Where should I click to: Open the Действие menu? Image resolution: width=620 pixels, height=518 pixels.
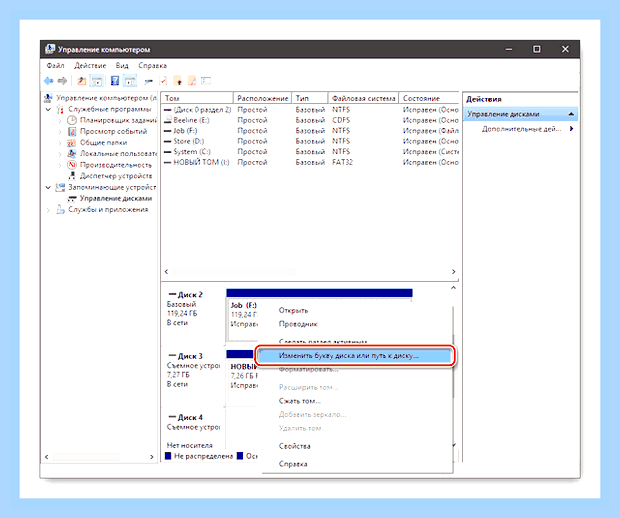[90, 65]
